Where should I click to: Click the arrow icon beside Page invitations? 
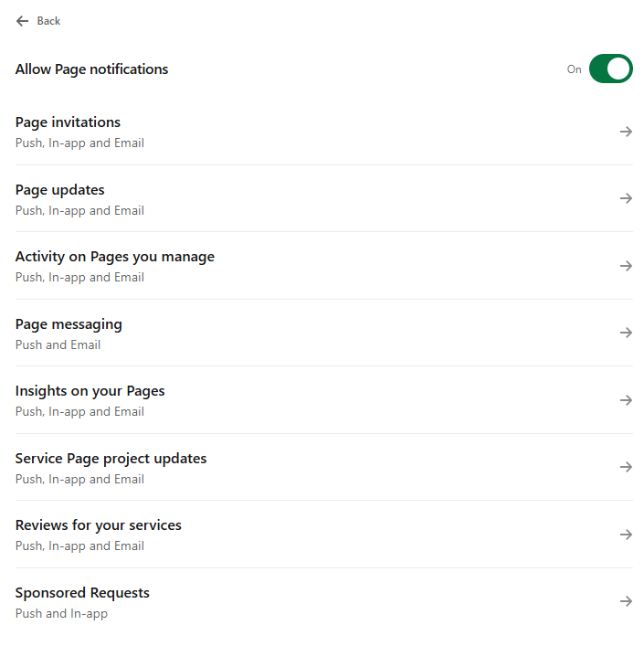(x=626, y=132)
